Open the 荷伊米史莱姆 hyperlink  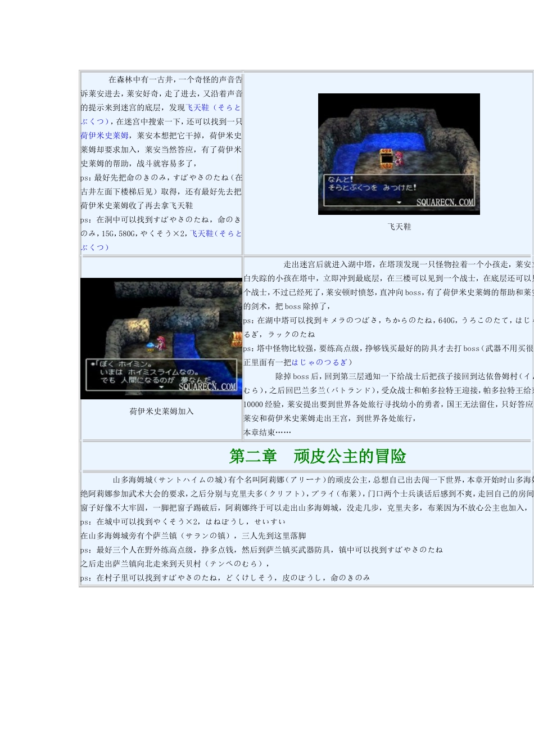coord(105,136)
